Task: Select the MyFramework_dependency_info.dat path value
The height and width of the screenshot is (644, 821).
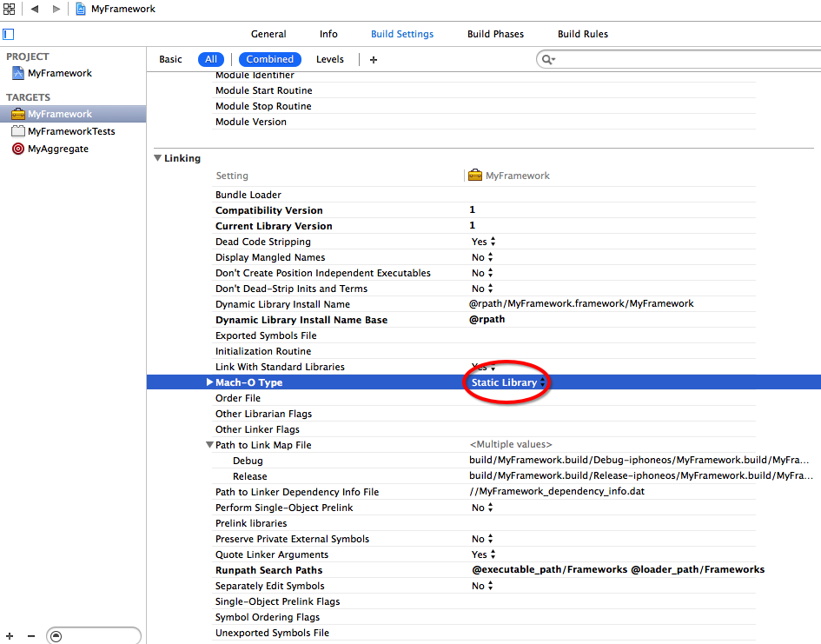Action: point(557,492)
